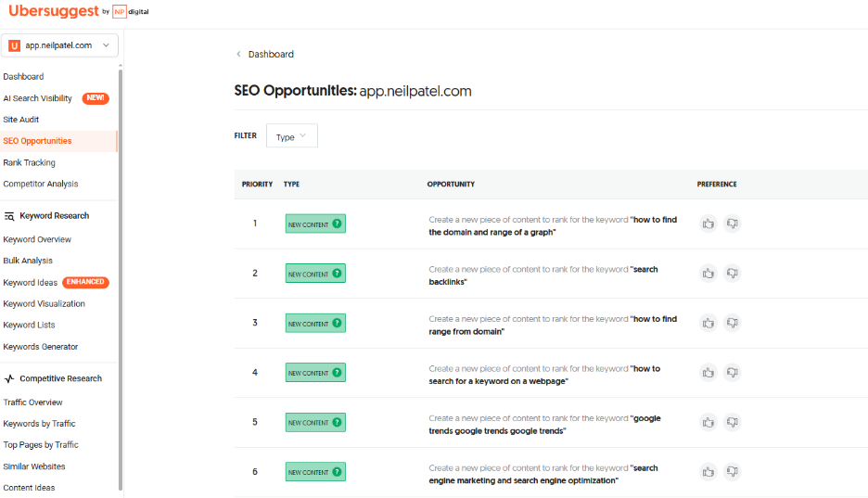868x498 pixels.
Task: Thumbs up "how to find range from domain"
Action: pyautogui.click(x=708, y=323)
